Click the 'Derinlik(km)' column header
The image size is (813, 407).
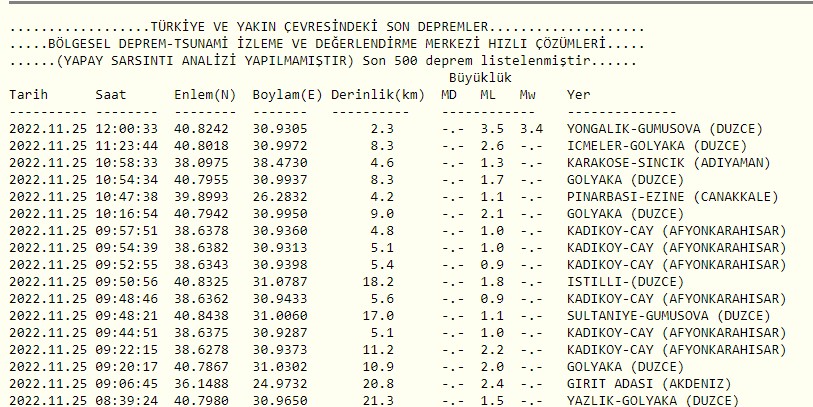(378, 94)
